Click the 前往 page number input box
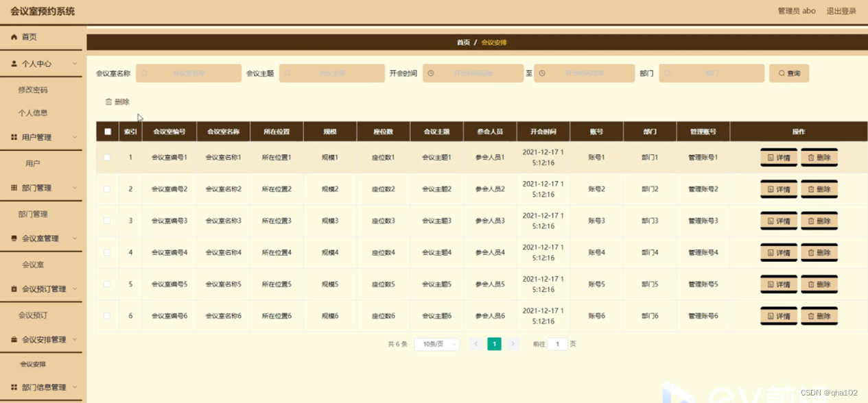Screen dimensions: 868x403 (556, 343)
